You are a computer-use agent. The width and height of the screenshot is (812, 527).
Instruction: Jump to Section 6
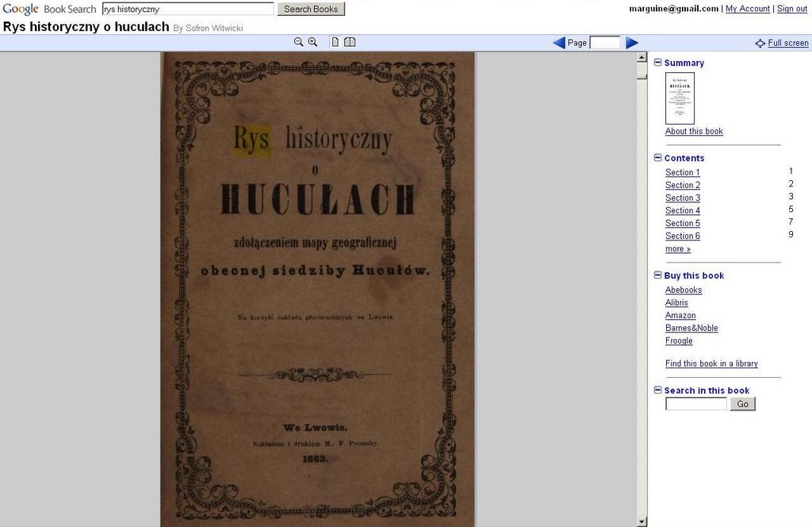click(x=683, y=236)
